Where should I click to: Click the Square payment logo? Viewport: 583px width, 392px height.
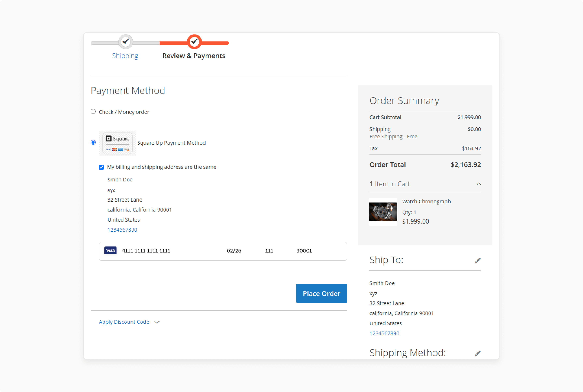(x=118, y=143)
